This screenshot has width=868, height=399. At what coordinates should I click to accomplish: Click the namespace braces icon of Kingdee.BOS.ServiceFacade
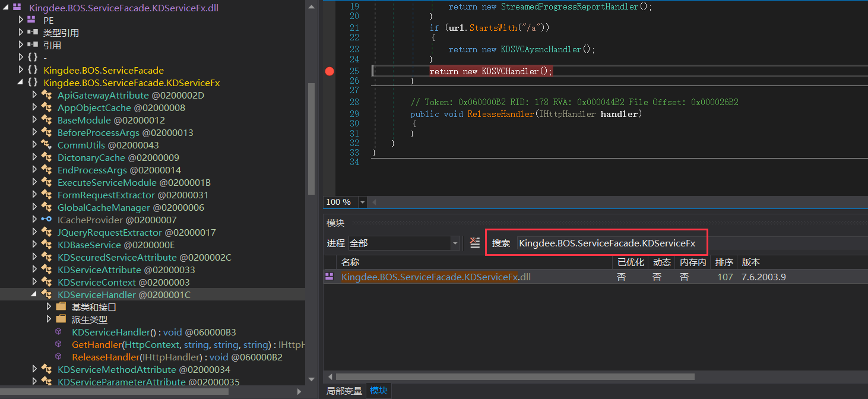pos(33,70)
